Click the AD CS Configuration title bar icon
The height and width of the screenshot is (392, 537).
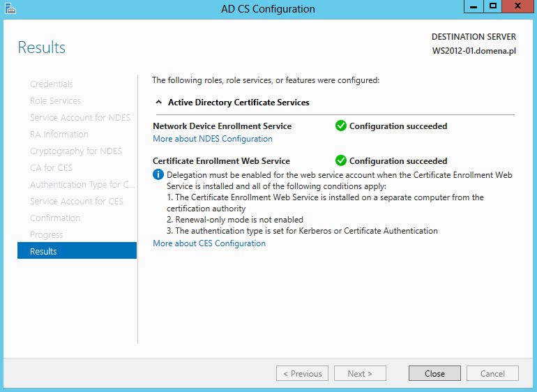[10, 8]
